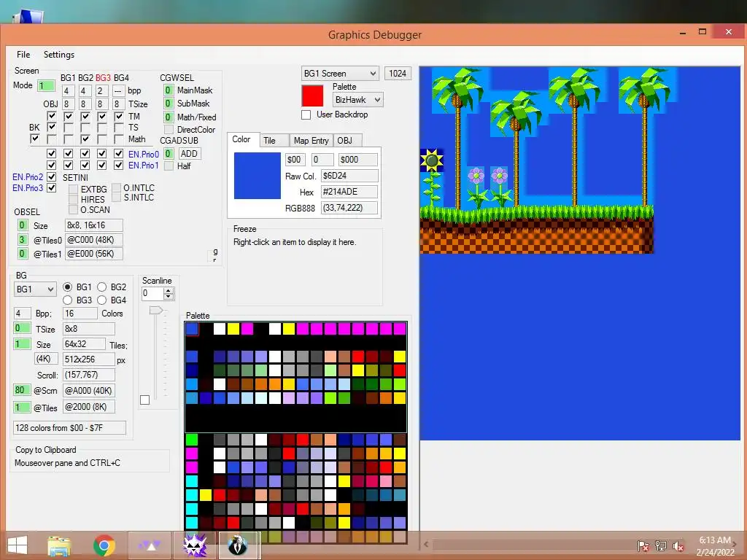747x560 pixels.
Task: Click the Raw Col. field $6D24
Action: pyautogui.click(x=349, y=176)
